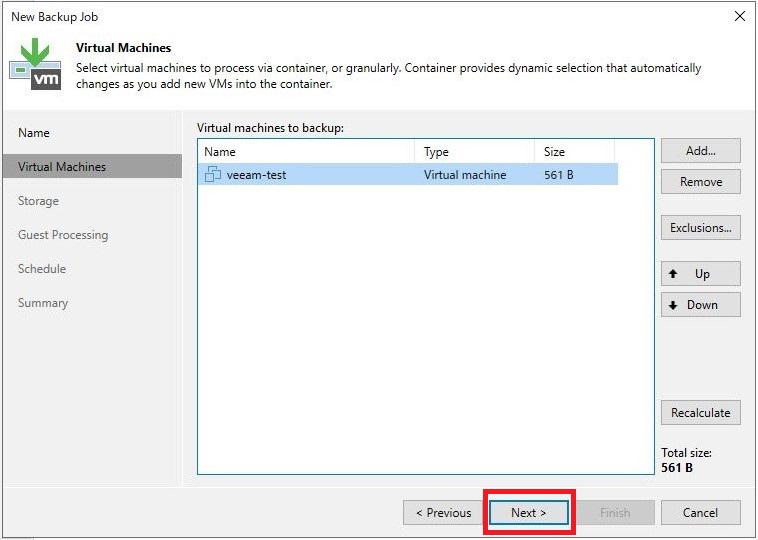Screen dimensions: 758x540
Task: Sort list by Name column header
Action: tap(306, 152)
